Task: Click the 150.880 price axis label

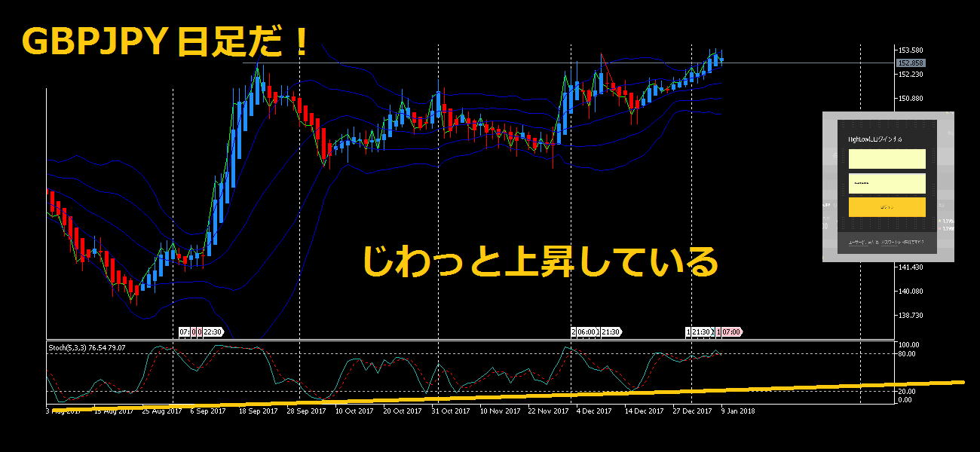Action: pos(911,99)
